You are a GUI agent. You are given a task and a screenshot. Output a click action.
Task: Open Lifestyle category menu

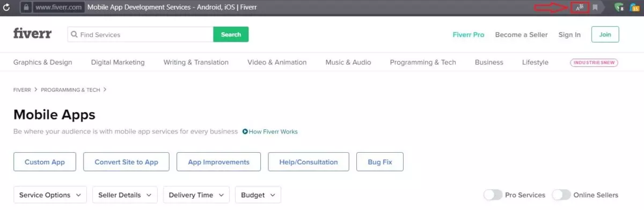pyautogui.click(x=535, y=62)
